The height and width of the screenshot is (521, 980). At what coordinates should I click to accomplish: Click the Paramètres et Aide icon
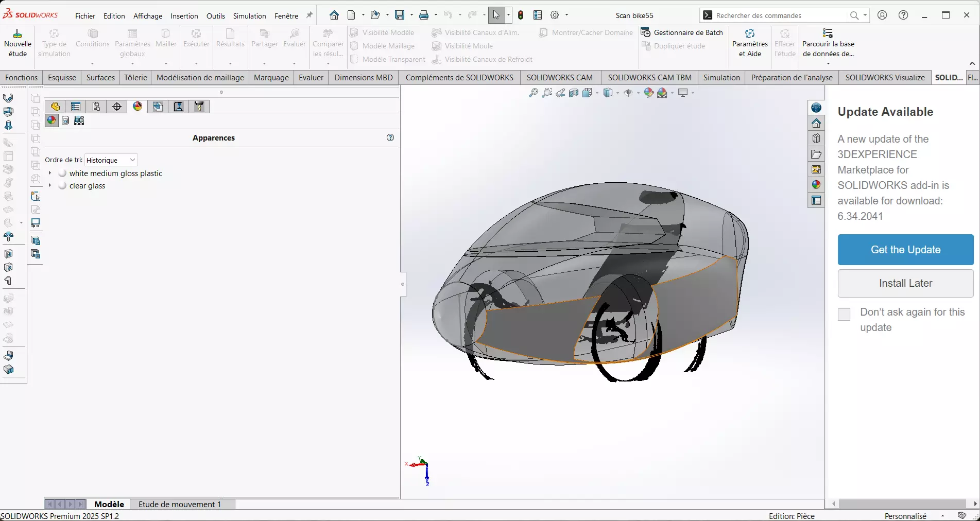(x=750, y=44)
